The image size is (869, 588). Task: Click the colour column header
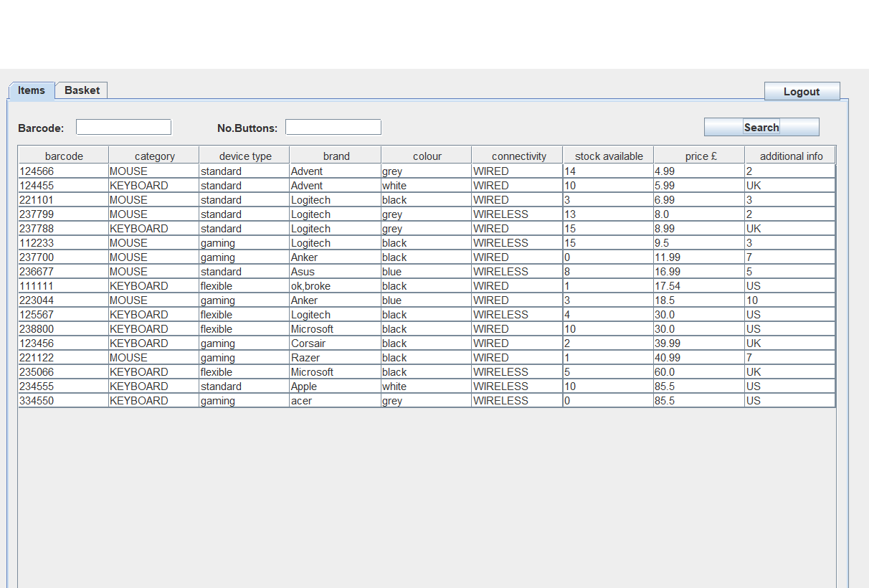[427, 156]
